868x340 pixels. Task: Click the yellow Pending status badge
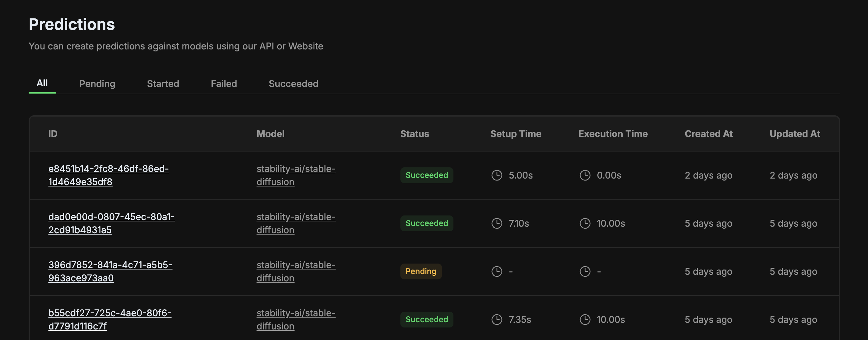[420, 271]
